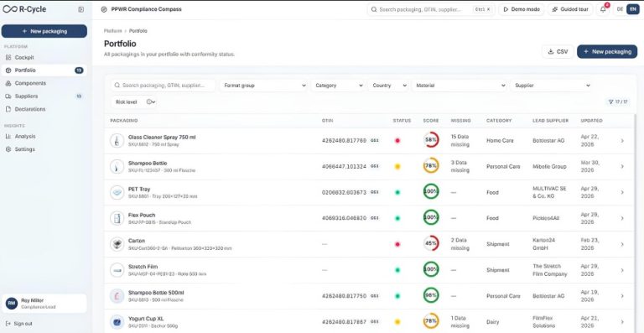This screenshot has width=644, height=333.
Task: Open Analysis in the sidebar
Action: pos(44,137)
